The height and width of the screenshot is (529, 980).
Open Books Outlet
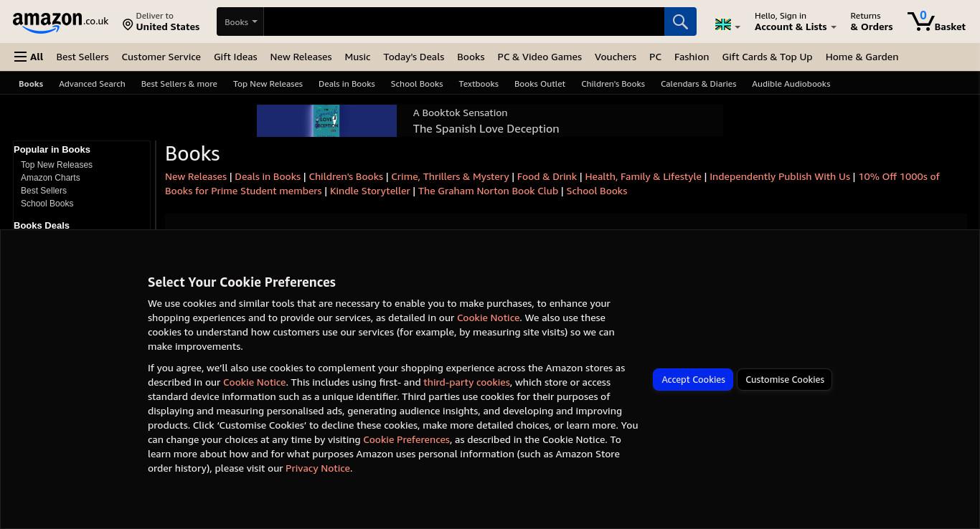click(540, 84)
